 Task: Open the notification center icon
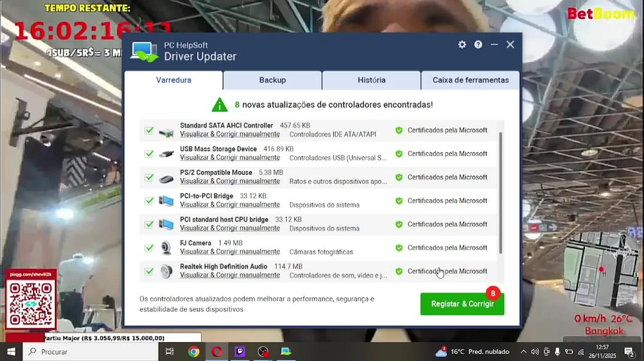point(629,351)
